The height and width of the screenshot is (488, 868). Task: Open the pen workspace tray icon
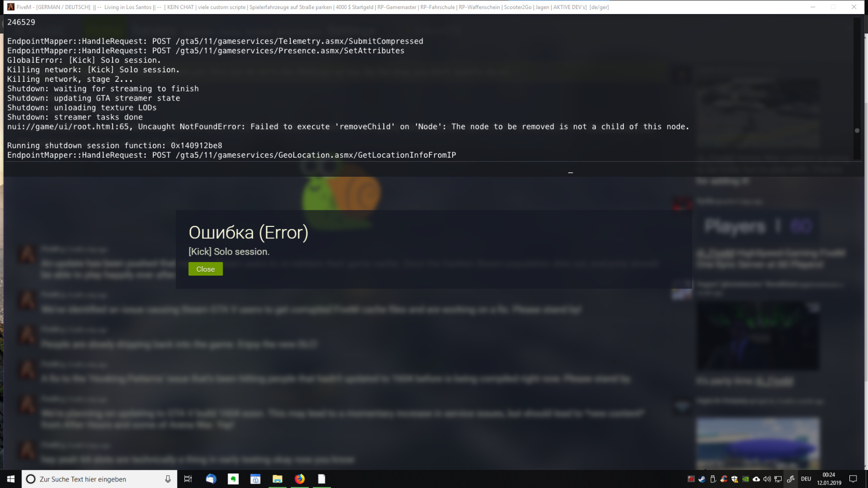tap(791, 479)
